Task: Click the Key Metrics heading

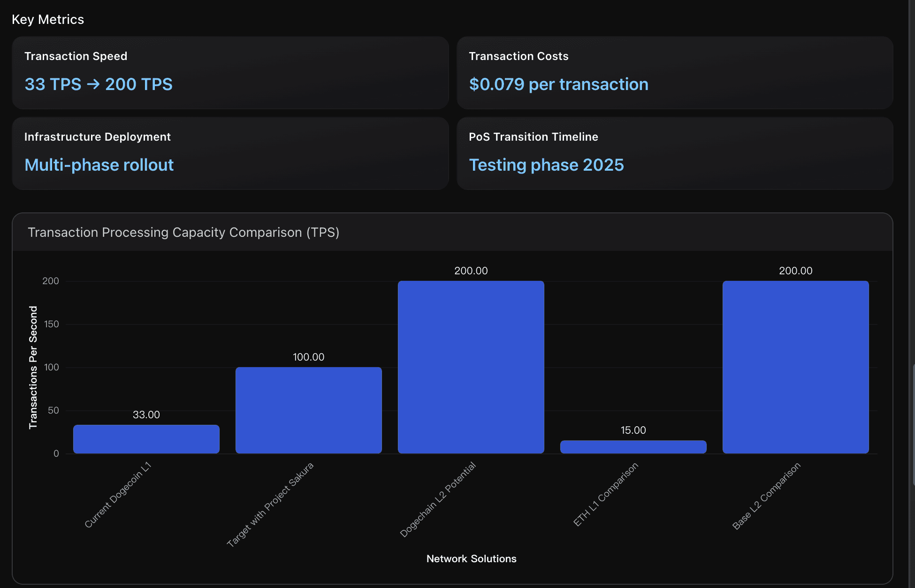Action: pyautogui.click(x=48, y=20)
